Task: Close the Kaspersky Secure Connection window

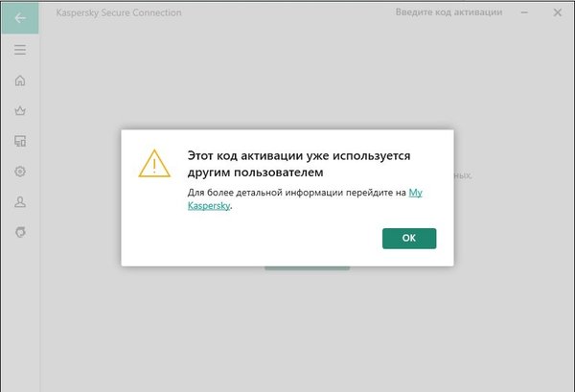Action: point(558,12)
